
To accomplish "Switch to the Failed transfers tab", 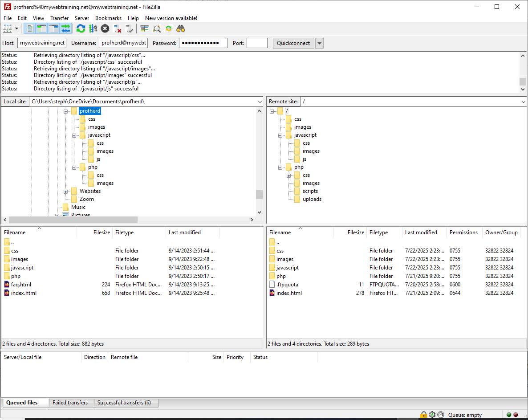I will (71, 403).
